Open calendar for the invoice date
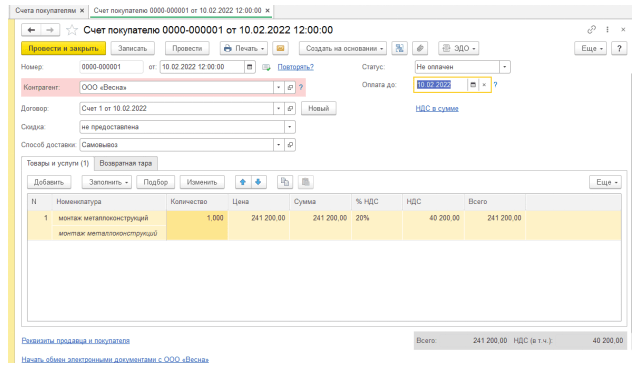Screen dimensions: 639x370 tap(250, 67)
